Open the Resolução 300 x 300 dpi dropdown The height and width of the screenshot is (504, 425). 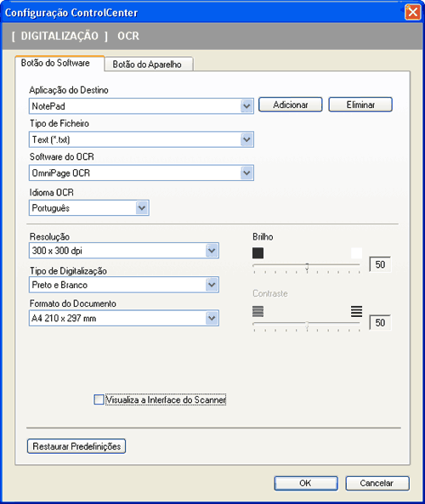click(212, 251)
